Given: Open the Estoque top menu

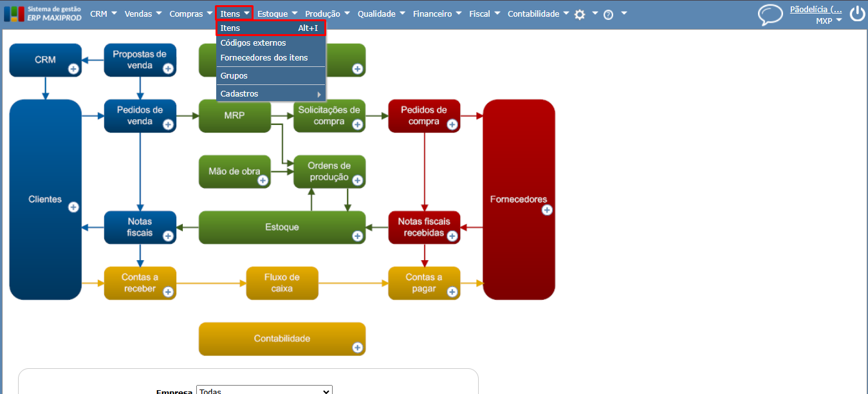Looking at the screenshot, I should point(277,14).
